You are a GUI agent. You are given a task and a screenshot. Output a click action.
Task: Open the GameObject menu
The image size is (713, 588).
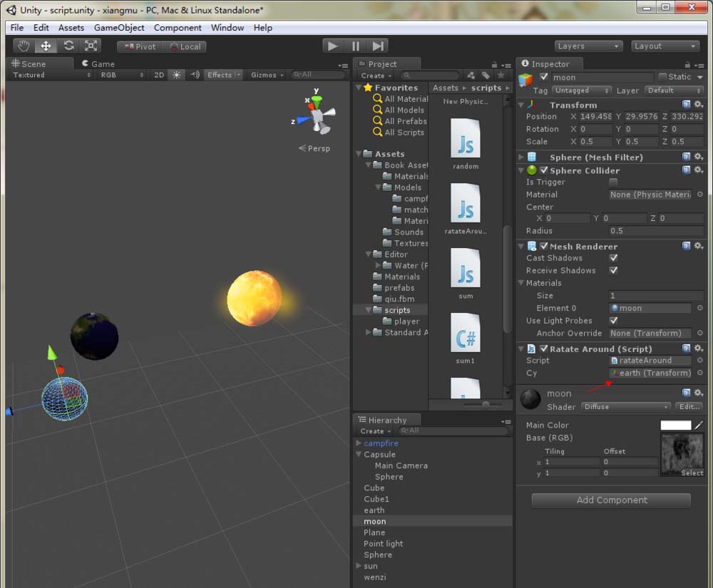[119, 28]
